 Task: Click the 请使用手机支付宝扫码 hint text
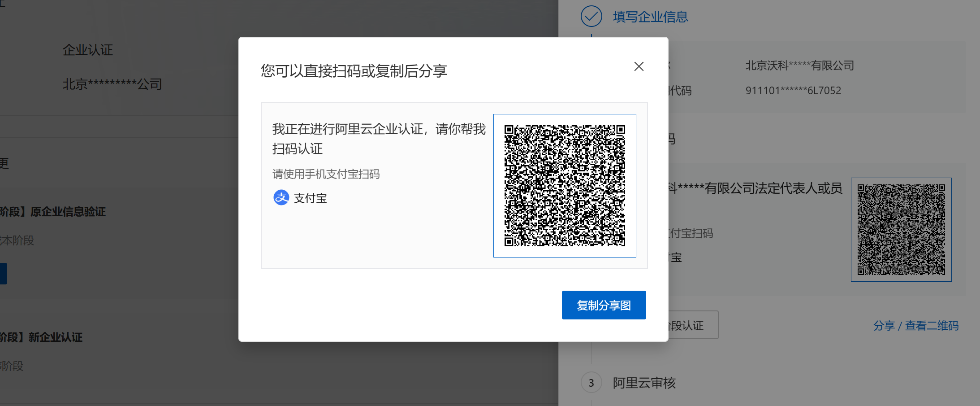[x=326, y=174]
